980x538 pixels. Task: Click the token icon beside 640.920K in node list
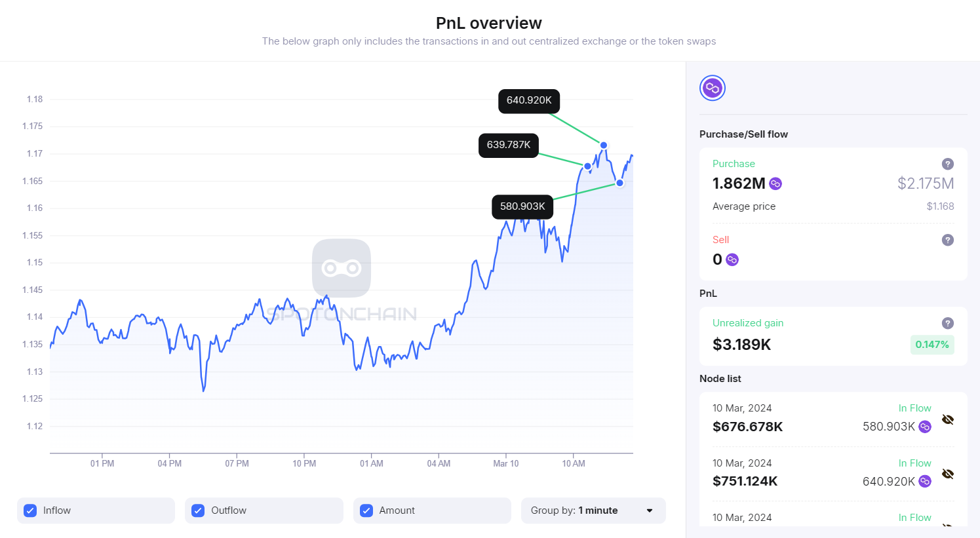(x=925, y=482)
